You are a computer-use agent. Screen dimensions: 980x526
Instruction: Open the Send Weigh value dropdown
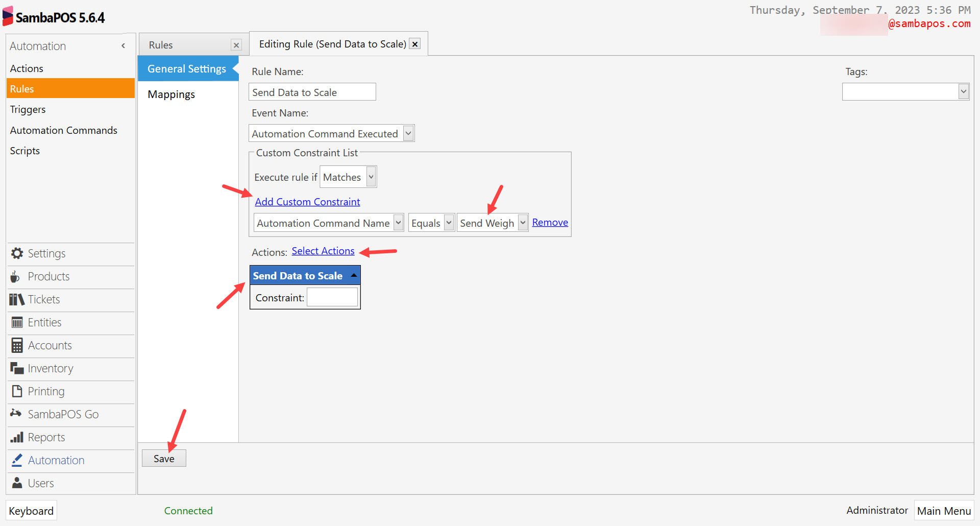coord(522,222)
